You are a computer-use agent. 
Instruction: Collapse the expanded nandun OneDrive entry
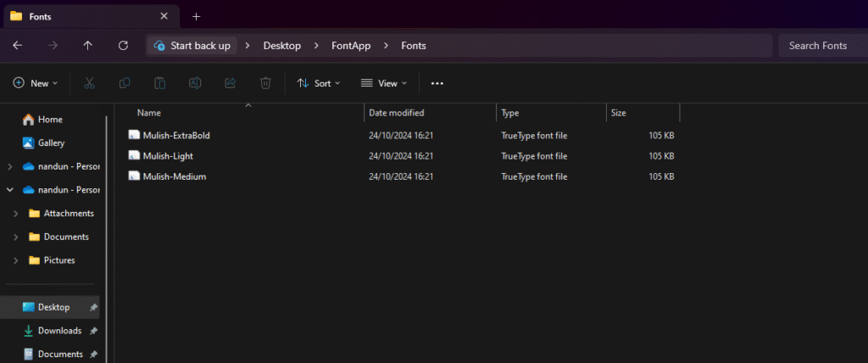[x=10, y=189]
